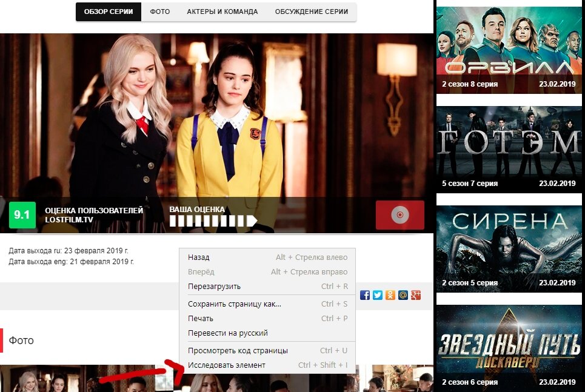Open the Звездный путь Дискавери banner
Viewport: 585px width, 392px height.
509,348
